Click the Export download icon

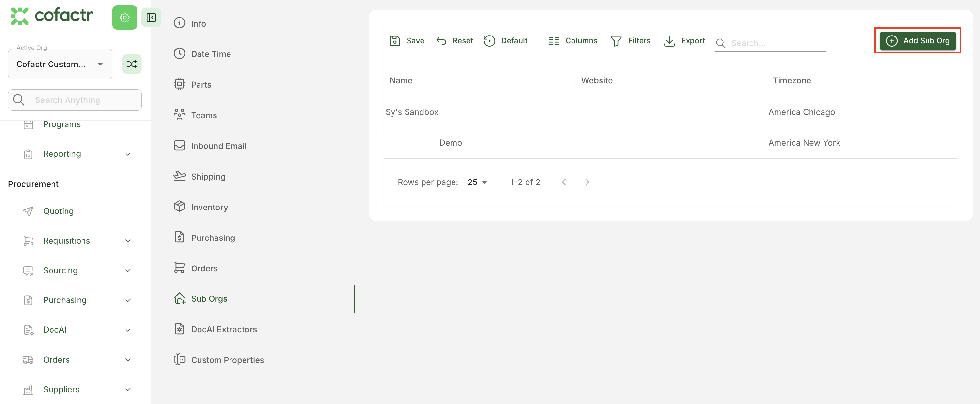[x=669, y=41]
